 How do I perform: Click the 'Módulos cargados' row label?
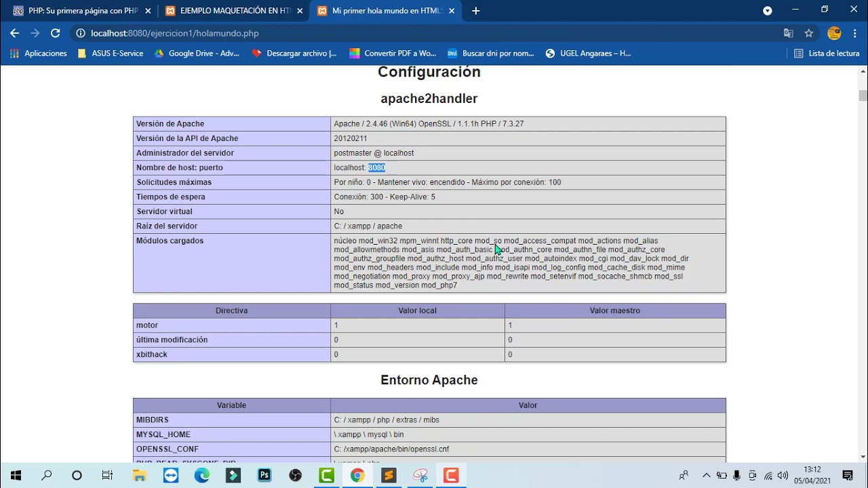coord(170,241)
